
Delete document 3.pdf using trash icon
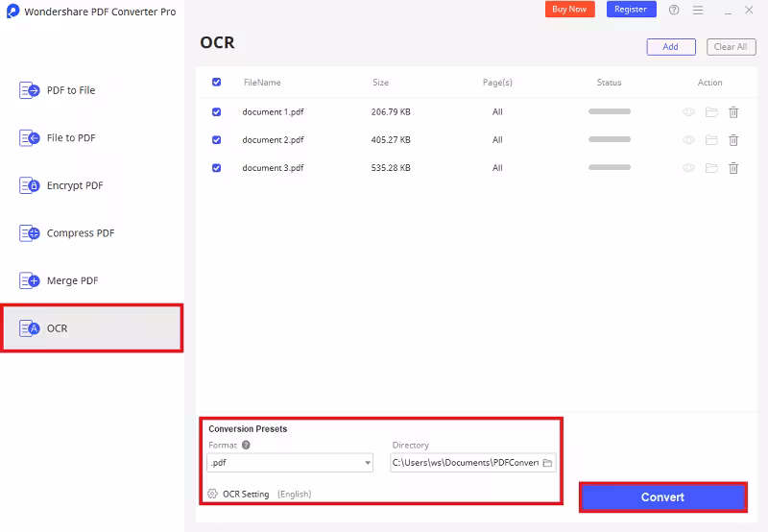coord(733,168)
